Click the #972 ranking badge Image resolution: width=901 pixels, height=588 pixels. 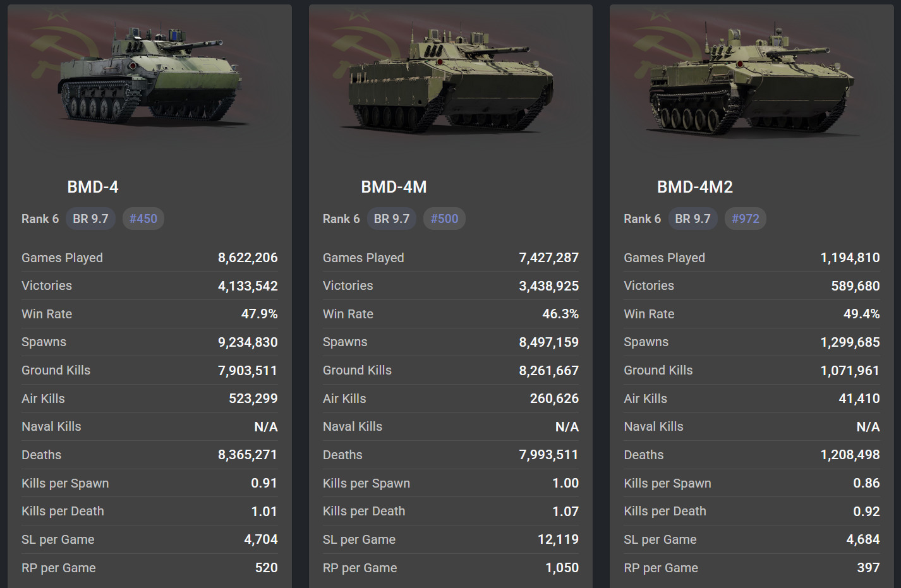click(x=746, y=219)
